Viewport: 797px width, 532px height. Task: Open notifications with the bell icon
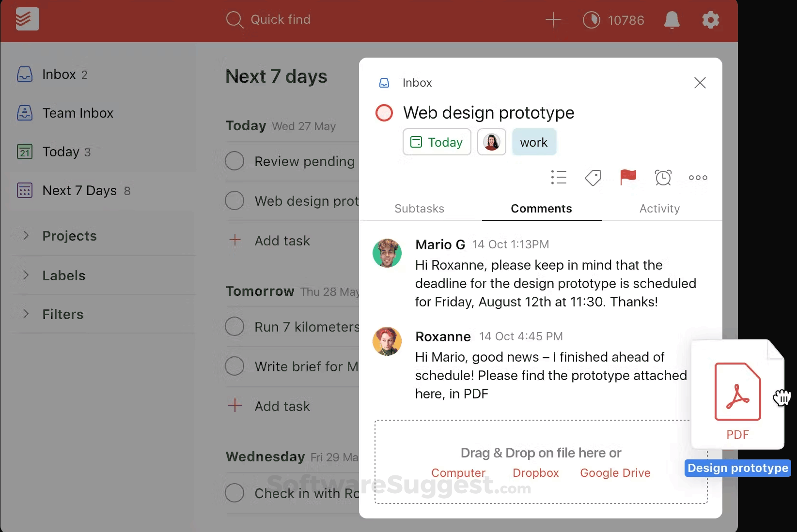pyautogui.click(x=672, y=20)
